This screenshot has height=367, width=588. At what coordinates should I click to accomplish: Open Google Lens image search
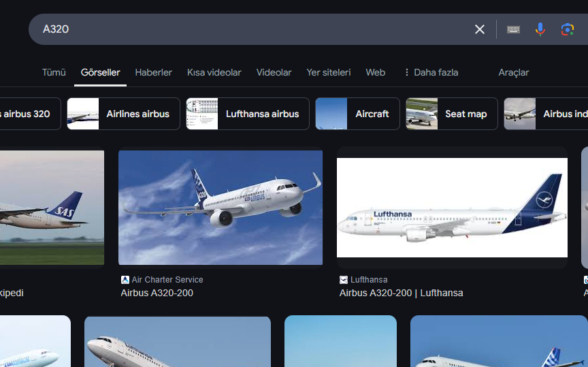pyautogui.click(x=568, y=29)
